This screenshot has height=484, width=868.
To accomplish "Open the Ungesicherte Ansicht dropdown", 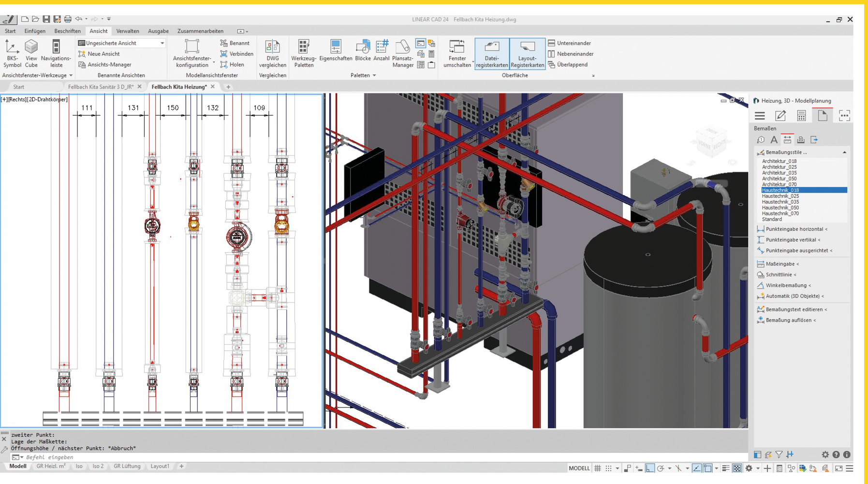I will click(x=162, y=43).
